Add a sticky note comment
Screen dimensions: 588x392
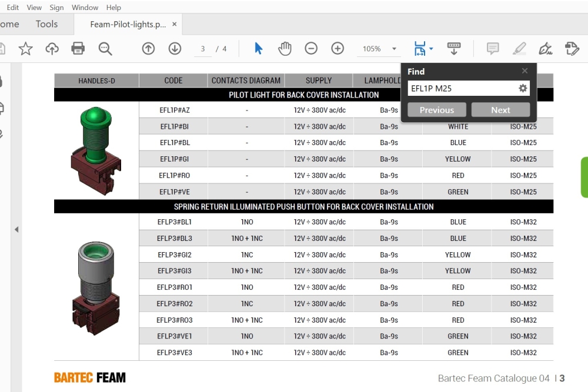tap(493, 49)
